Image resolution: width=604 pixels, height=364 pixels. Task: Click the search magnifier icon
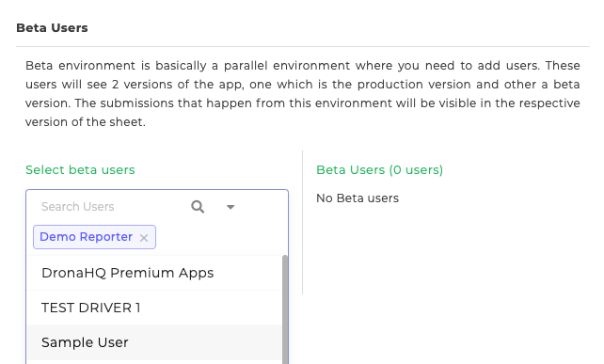[198, 207]
